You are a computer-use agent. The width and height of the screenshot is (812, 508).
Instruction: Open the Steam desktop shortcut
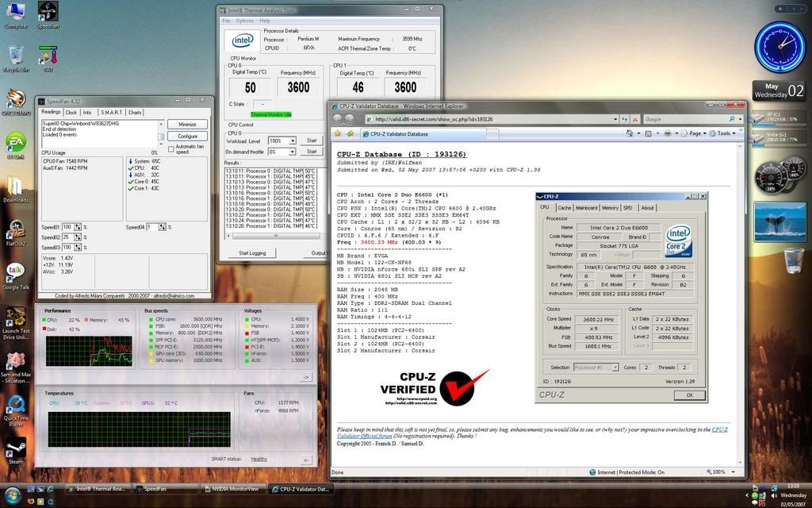[16, 451]
